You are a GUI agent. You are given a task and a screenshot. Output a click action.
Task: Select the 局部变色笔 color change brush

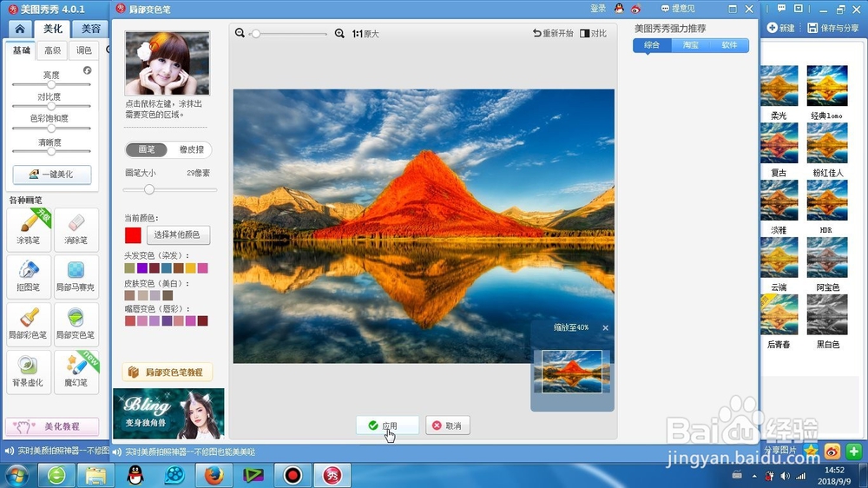pyautogui.click(x=76, y=324)
